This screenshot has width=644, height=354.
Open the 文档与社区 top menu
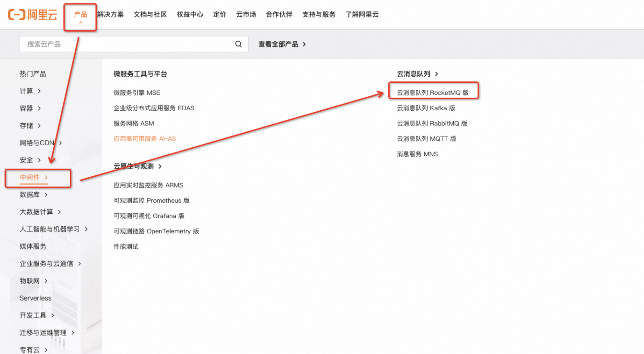150,15
